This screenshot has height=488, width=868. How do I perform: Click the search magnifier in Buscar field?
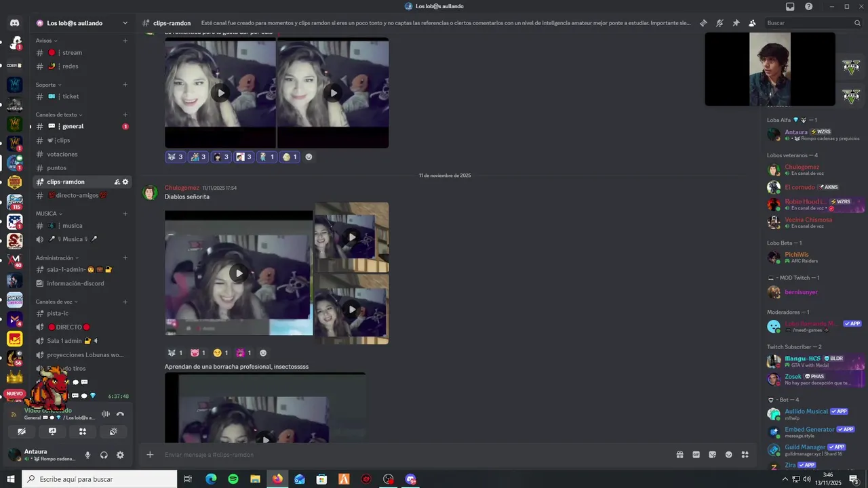[857, 23]
